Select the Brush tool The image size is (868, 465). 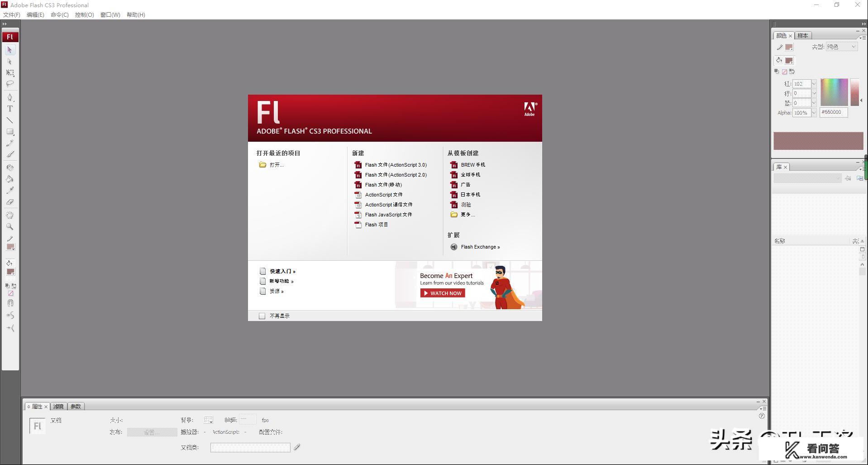[10, 154]
